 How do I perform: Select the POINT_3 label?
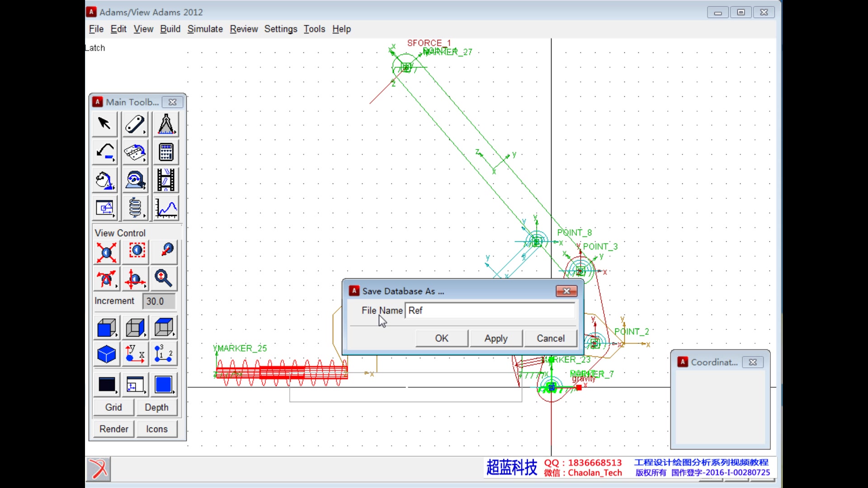(x=600, y=247)
